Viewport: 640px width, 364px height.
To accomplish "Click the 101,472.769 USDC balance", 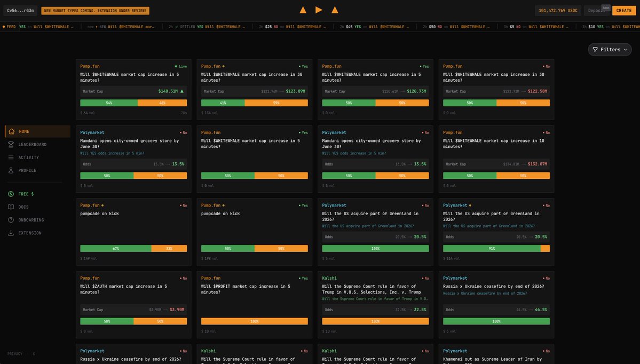I will pyautogui.click(x=558, y=11).
